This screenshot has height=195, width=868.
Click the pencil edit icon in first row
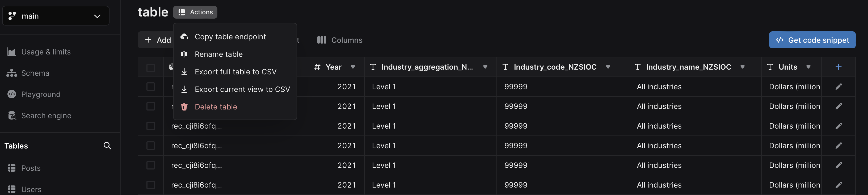[839, 87]
